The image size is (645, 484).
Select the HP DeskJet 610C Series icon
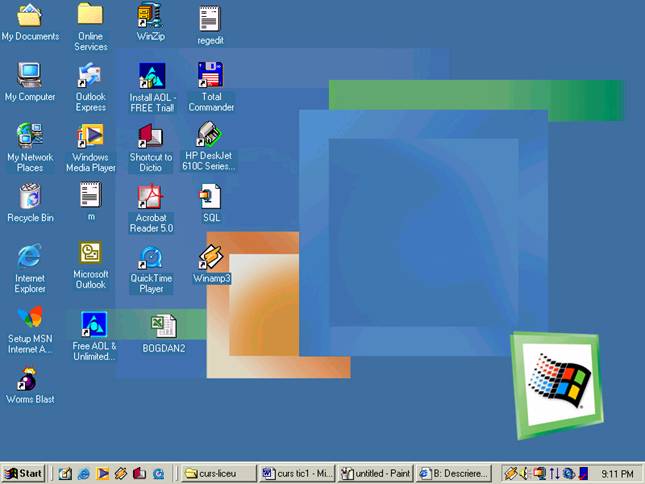210,135
